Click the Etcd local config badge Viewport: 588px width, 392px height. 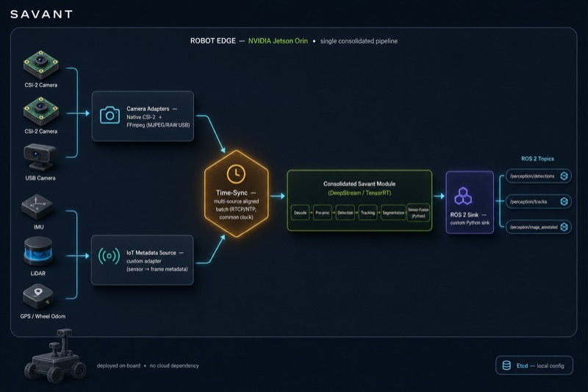[x=534, y=366]
